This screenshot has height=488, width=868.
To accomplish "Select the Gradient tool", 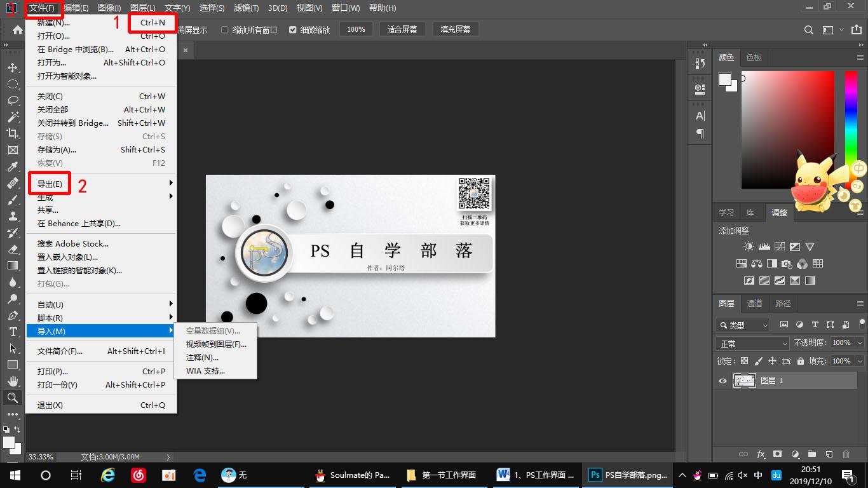I will coord(12,266).
